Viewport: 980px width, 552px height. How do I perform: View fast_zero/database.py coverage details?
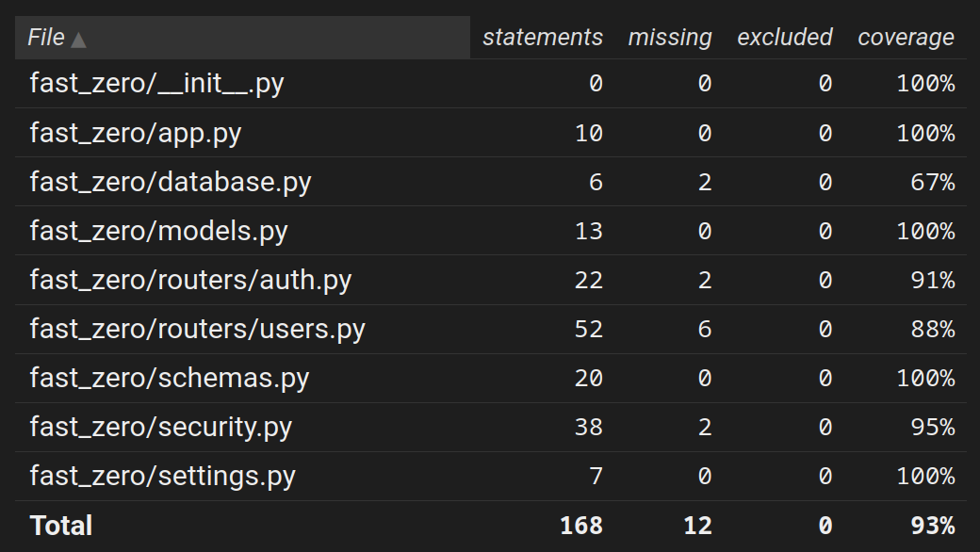coord(171,182)
